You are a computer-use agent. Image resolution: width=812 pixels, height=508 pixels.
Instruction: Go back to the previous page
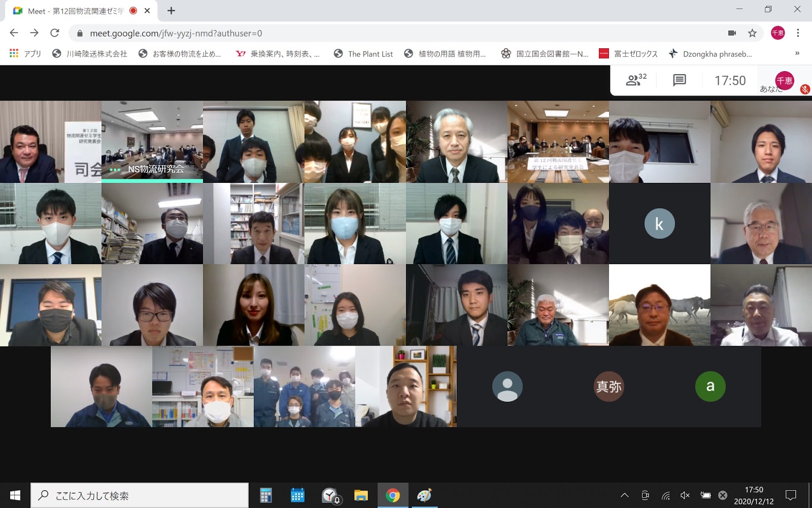tap(14, 33)
